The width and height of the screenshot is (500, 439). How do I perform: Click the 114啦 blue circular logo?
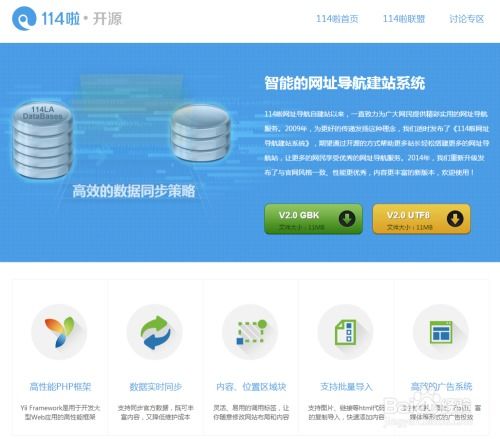24,19
